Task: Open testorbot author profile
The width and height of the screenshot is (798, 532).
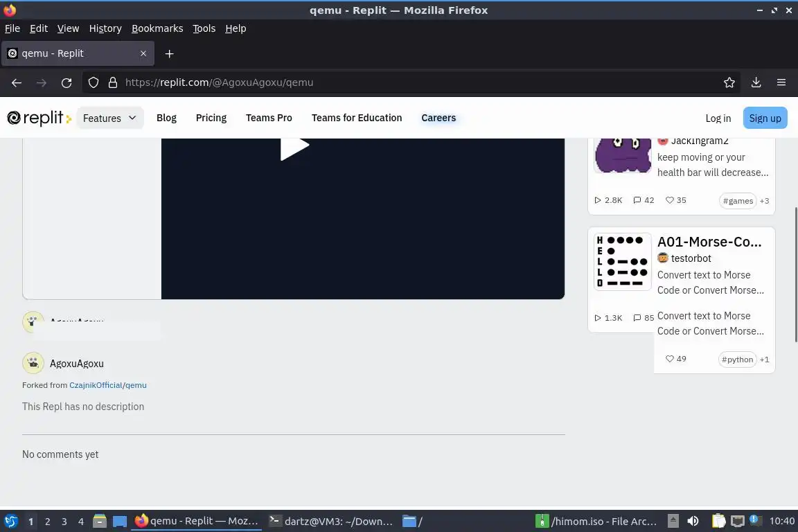Action: coord(691,258)
